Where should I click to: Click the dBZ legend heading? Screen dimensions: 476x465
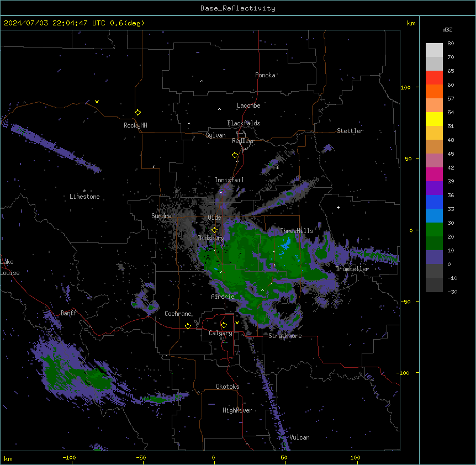point(447,29)
